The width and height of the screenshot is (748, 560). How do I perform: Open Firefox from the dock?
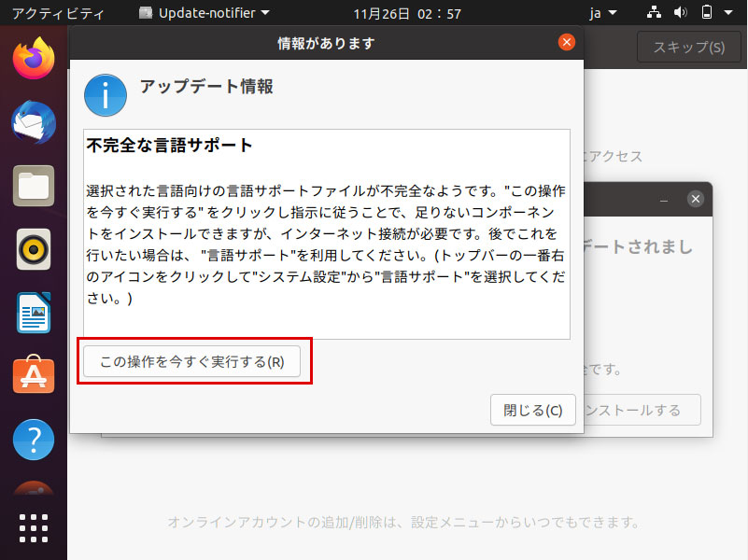coord(34,59)
